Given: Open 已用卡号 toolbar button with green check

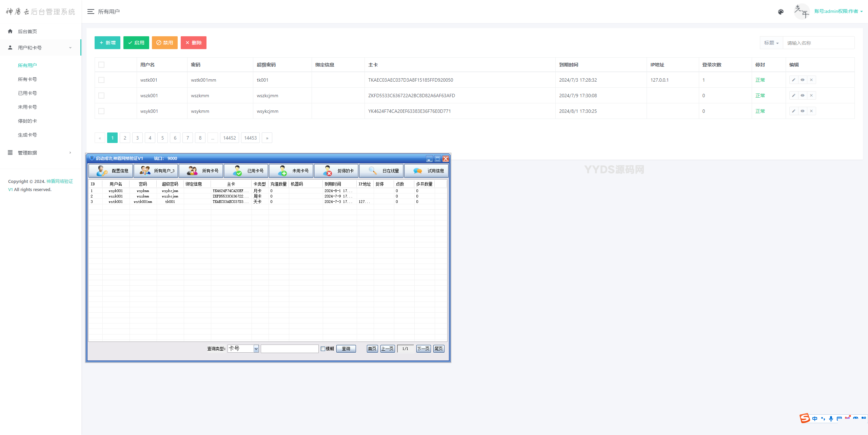Looking at the screenshot, I should tap(246, 171).
